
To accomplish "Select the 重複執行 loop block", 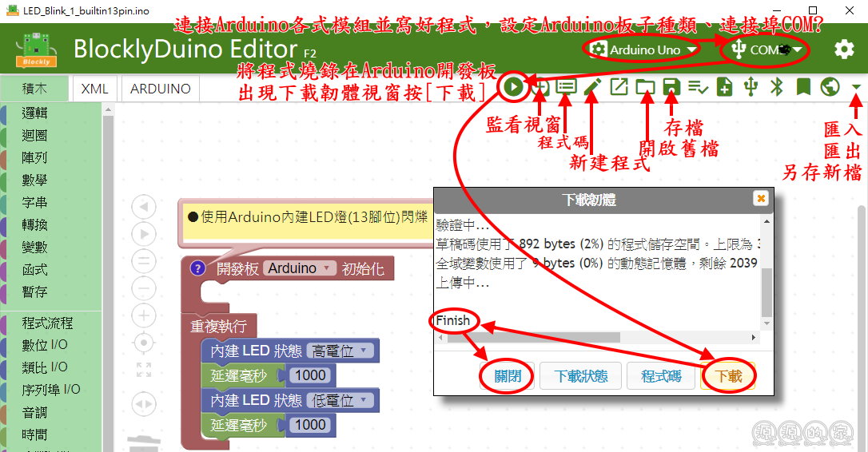I will coord(219,327).
